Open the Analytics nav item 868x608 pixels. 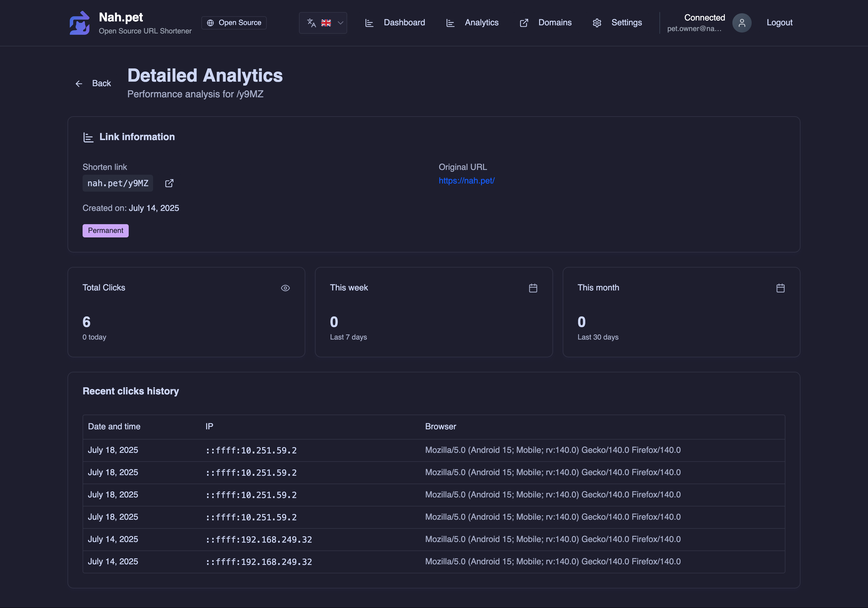[472, 23]
